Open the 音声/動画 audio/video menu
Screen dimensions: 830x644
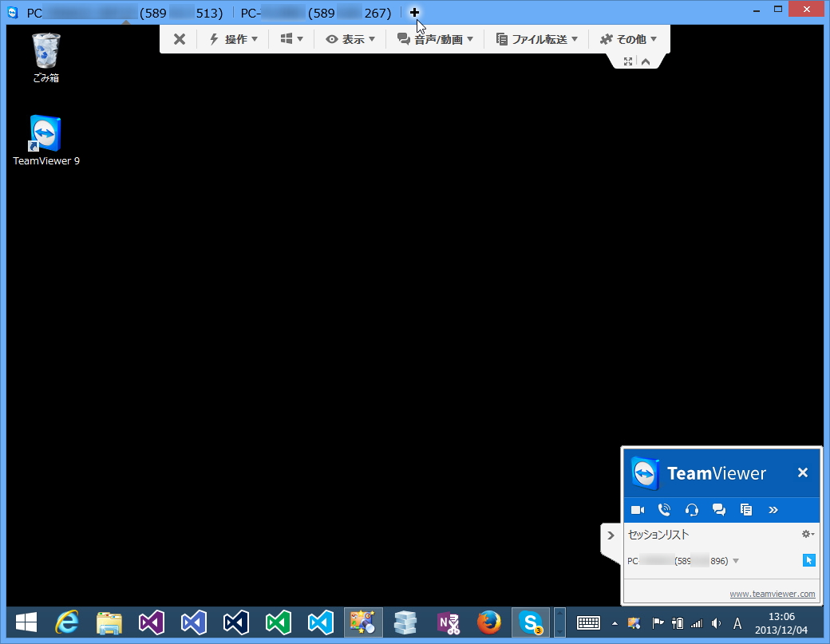point(435,39)
